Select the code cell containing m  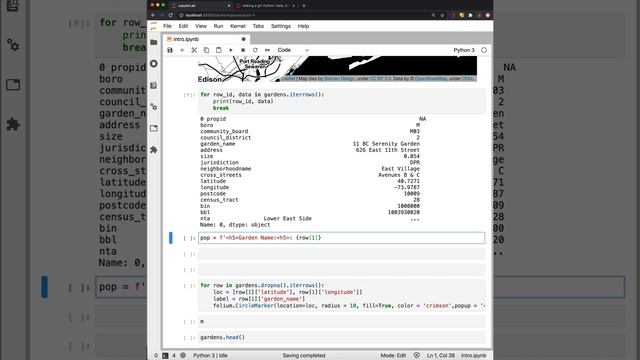(342, 322)
